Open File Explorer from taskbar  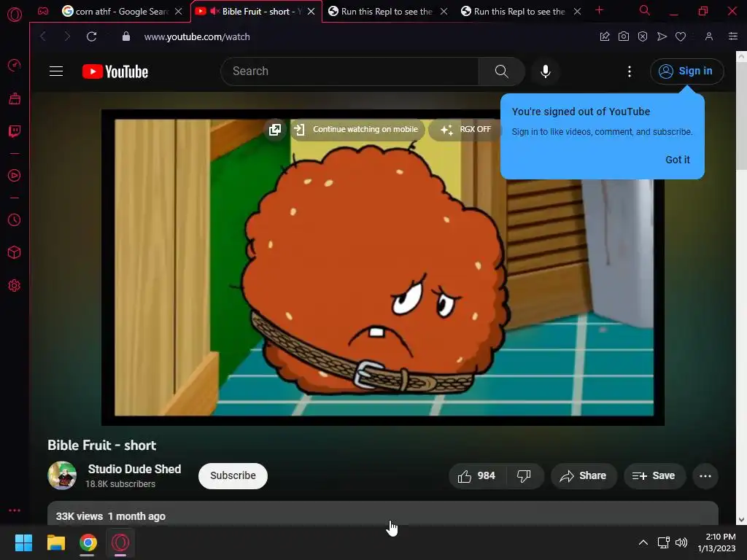pyautogui.click(x=55, y=542)
